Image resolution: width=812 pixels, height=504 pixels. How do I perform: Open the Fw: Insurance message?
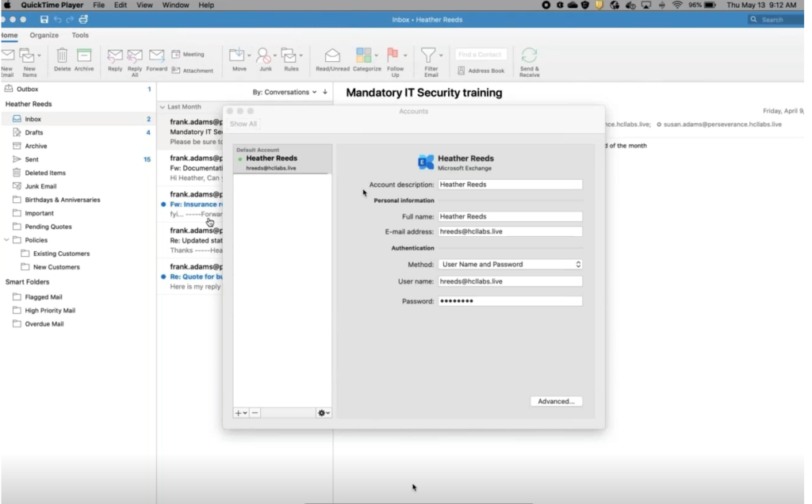coord(191,204)
